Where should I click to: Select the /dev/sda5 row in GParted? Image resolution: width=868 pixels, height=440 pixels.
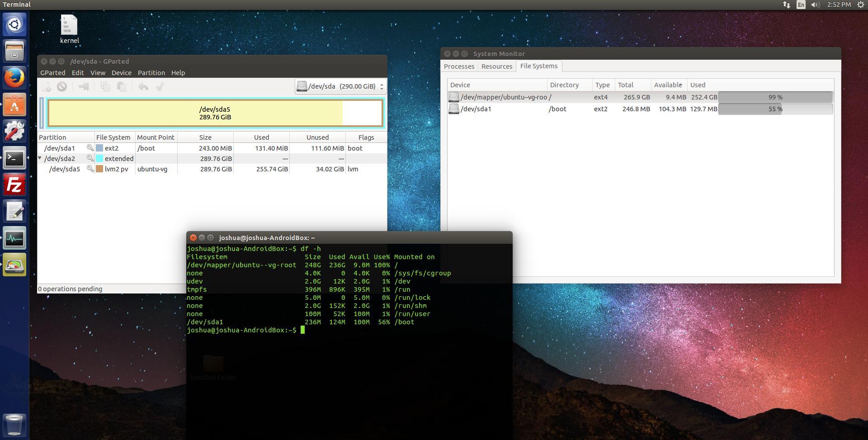click(212, 169)
